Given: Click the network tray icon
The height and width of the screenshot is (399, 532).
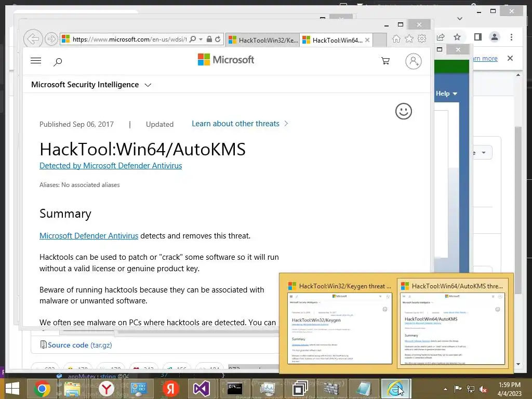Looking at the screenshot, I should click(x=471, y=389).
